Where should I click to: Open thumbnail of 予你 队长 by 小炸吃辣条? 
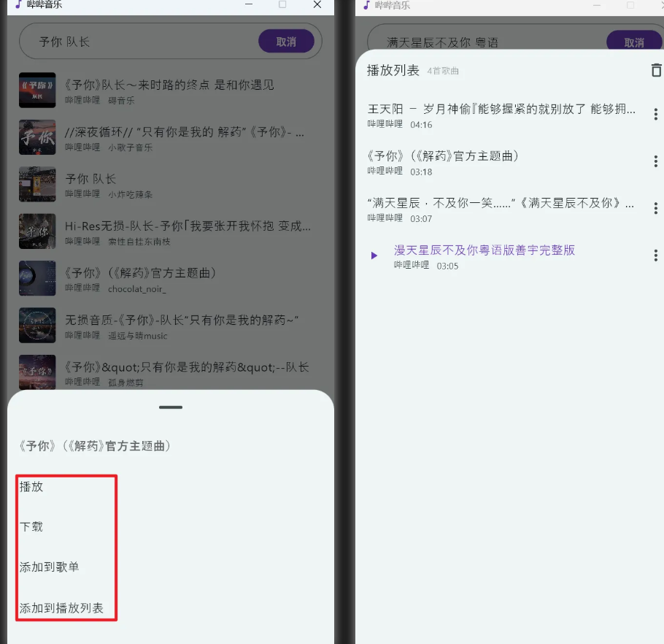(37, 184)
